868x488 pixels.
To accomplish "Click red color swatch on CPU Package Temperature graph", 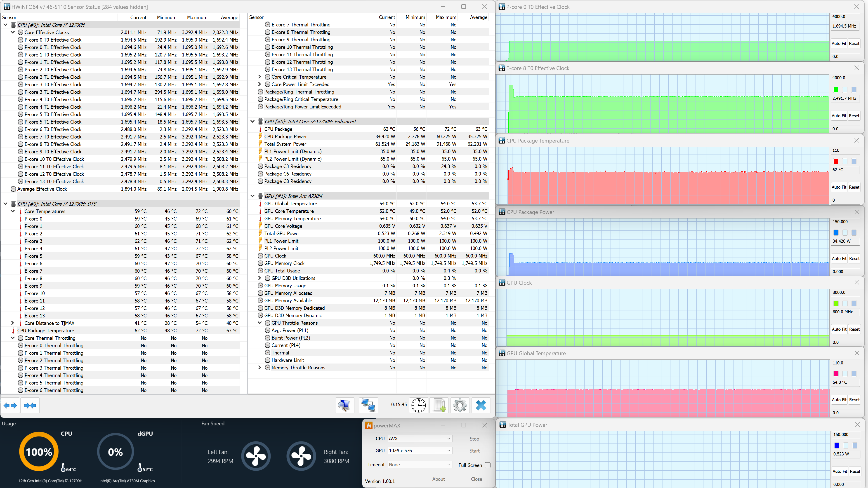I will pos(836,161).
